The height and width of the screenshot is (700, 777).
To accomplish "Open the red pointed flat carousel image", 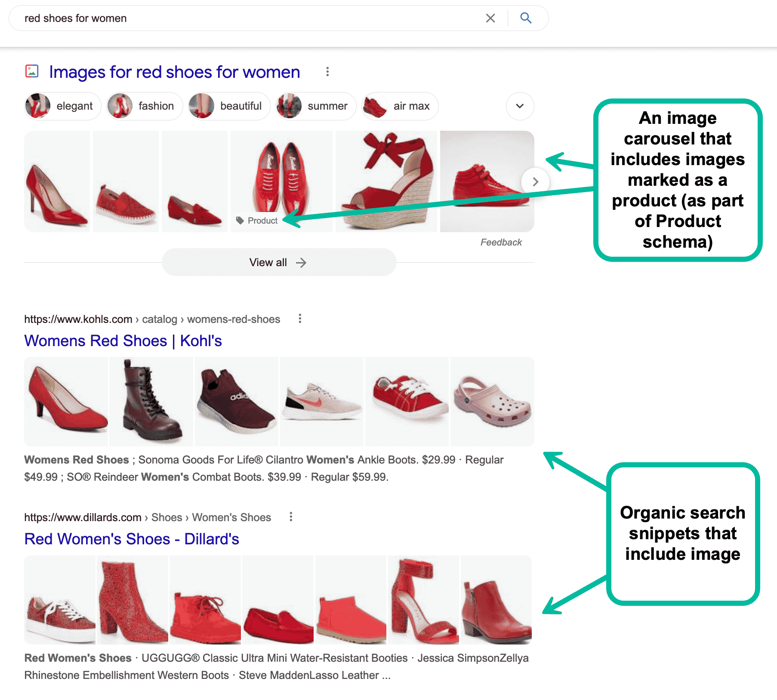I will click(x=194, y=181).
